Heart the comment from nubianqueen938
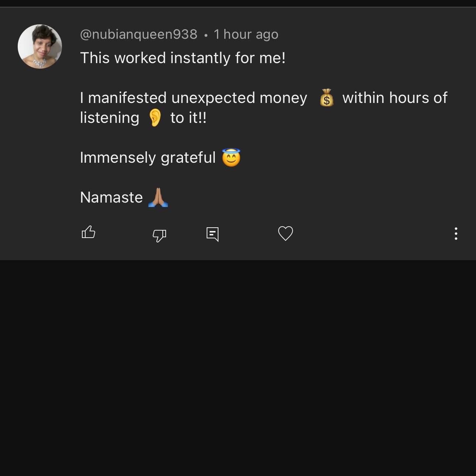Image resolution: width=476 pixels, height=476 pixels. click(285, 233)
